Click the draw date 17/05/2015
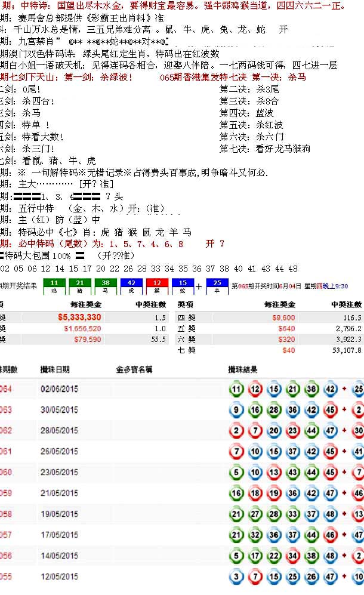364x595 pixels. point(59,535)
